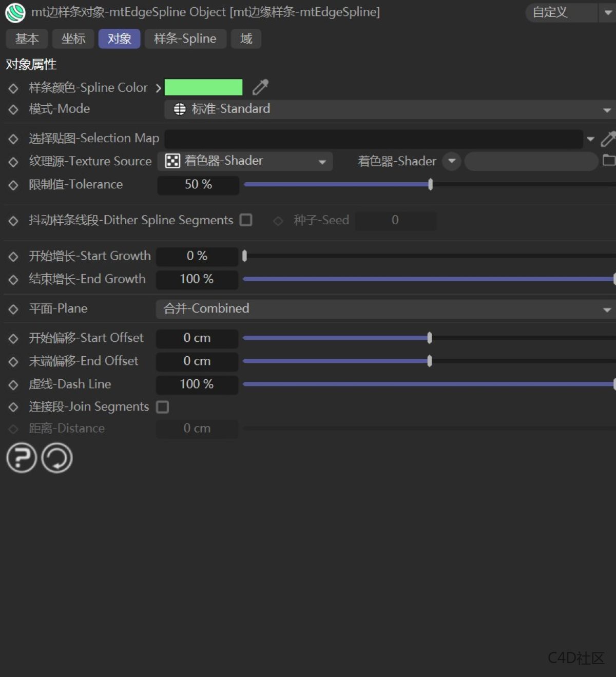Screen dimensions: 616x677
Task: Click the eyedropper next to Spline Color
Action: (260, 87)
